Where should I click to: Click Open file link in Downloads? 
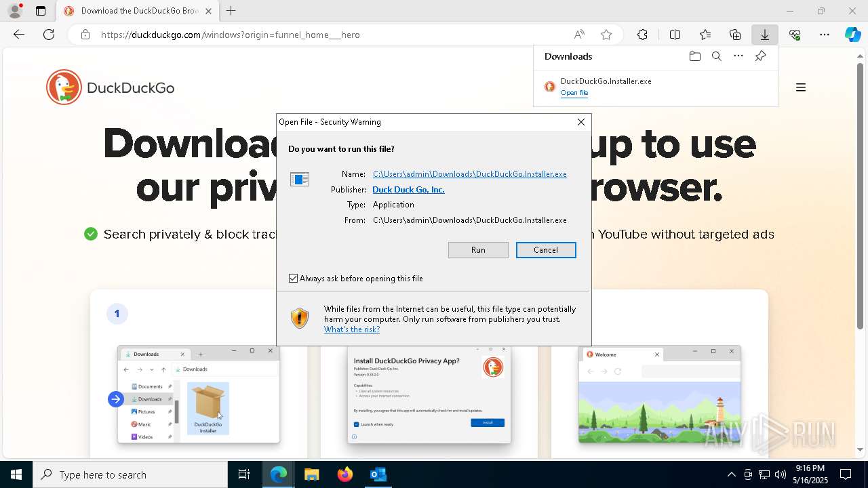pos(574,93)
